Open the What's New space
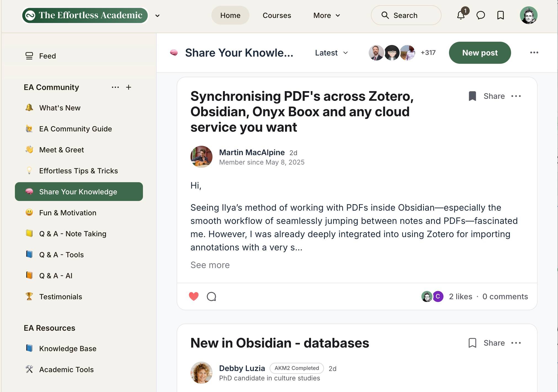558x392 pixels. pyautogui.click(x=79, y=108)
